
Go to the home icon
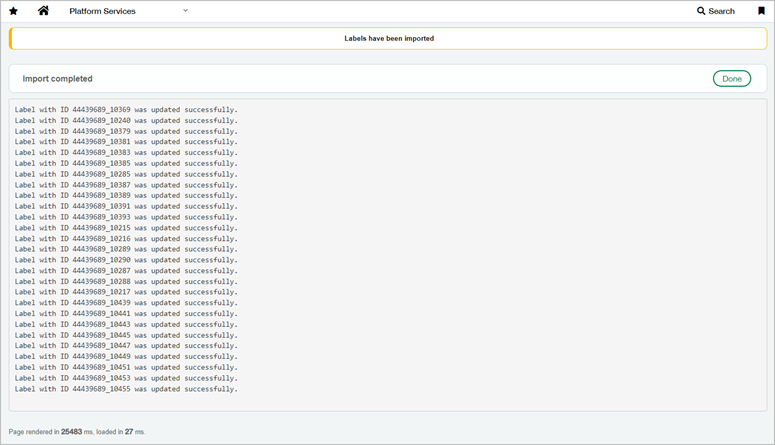coord(43,10)
